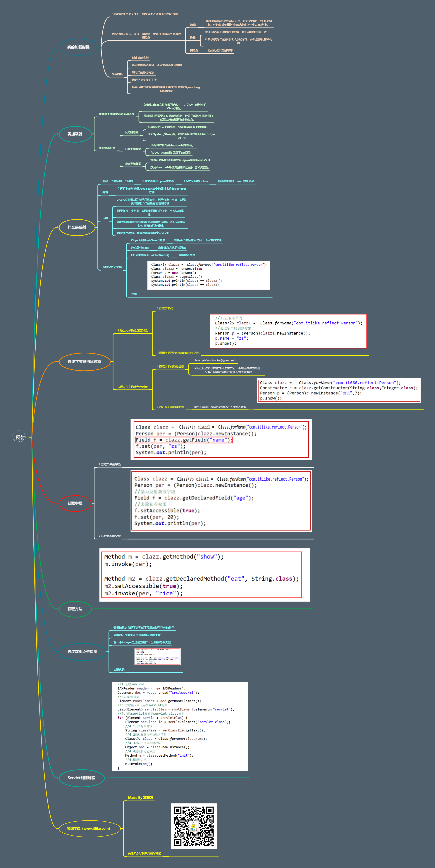Screen dimensions: 435x868
Task: Click the 'Made By 高新强' node
Action: point(140,798)
